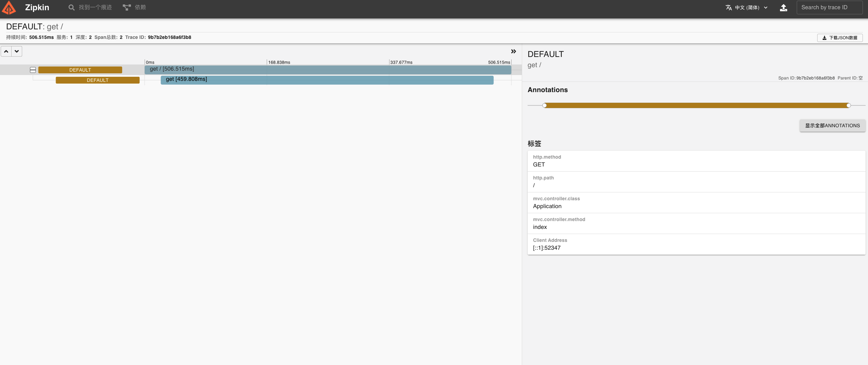Image resolution: width=868 pixels, height=365 pixels.
Task: Click the right annotation marker on the slider
Action: (849, 105)
